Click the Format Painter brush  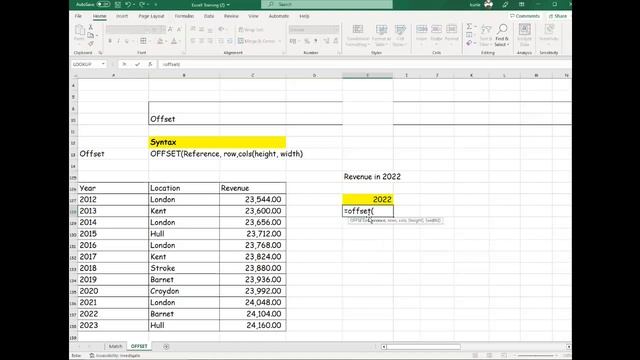91,43
